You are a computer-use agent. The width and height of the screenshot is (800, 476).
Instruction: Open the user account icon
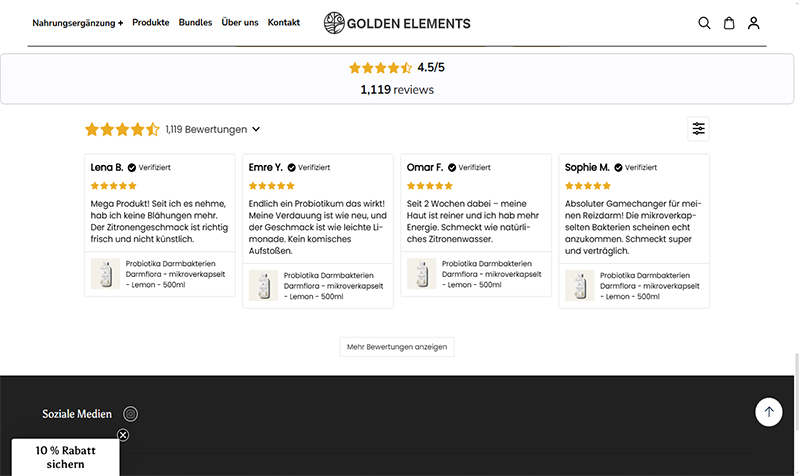754,23
